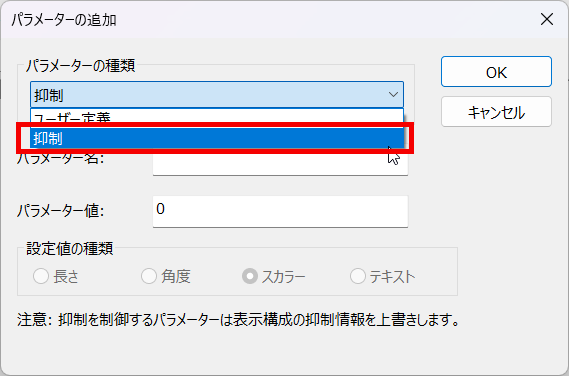Viewport: 569px width, 376px height.
Task: Click the 注意 note text about 抑制
Action: (238, 320)
